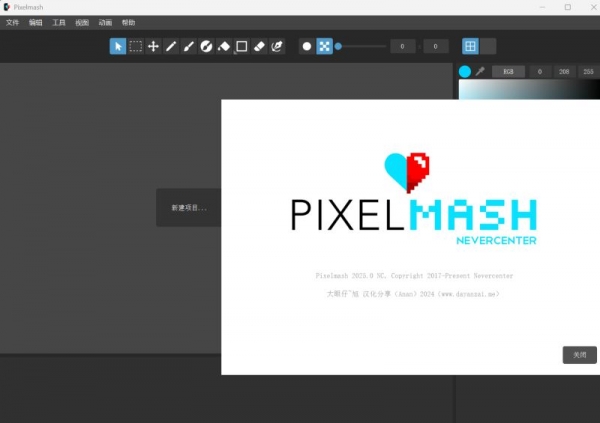The width and height of the screenshot is (600, 423).
Task: Maximize the Pixelmash window
Action: coord(568,7)
